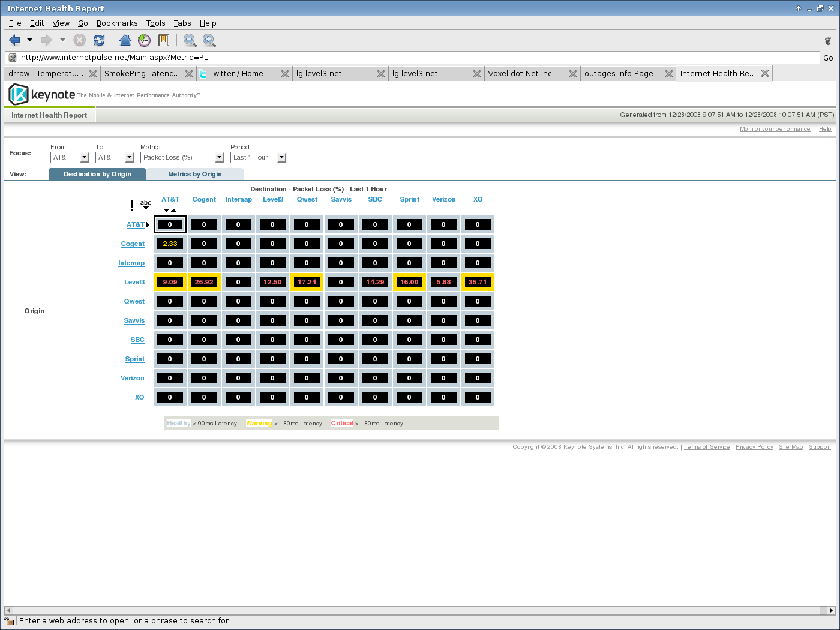Open the Help menu
The height and width of the screenshot is (630, 840).
[208, 23]
